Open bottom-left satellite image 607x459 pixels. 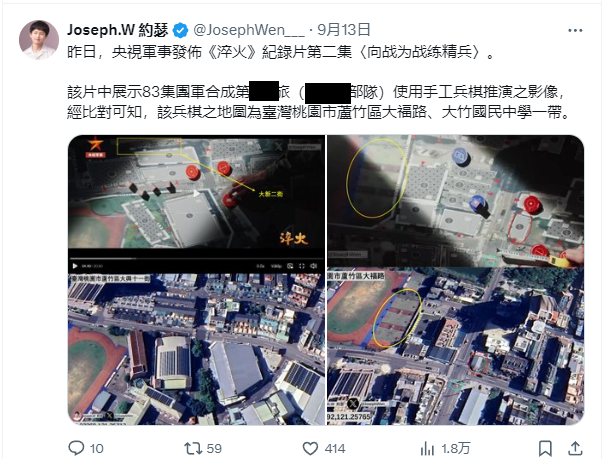pyautogui.click(x=196, y=349)
